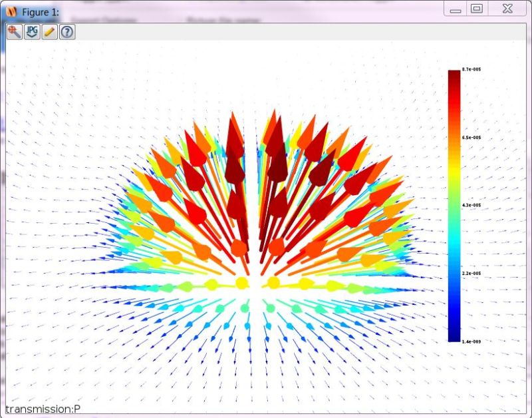Click the 4.3e-005 colorbar tick label
532x418 pixels.
pyautogui.click(x=473, y=206)
